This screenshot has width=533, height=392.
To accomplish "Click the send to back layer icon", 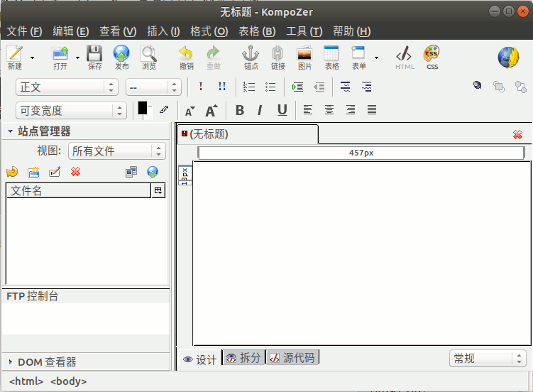I will [520, 87].
